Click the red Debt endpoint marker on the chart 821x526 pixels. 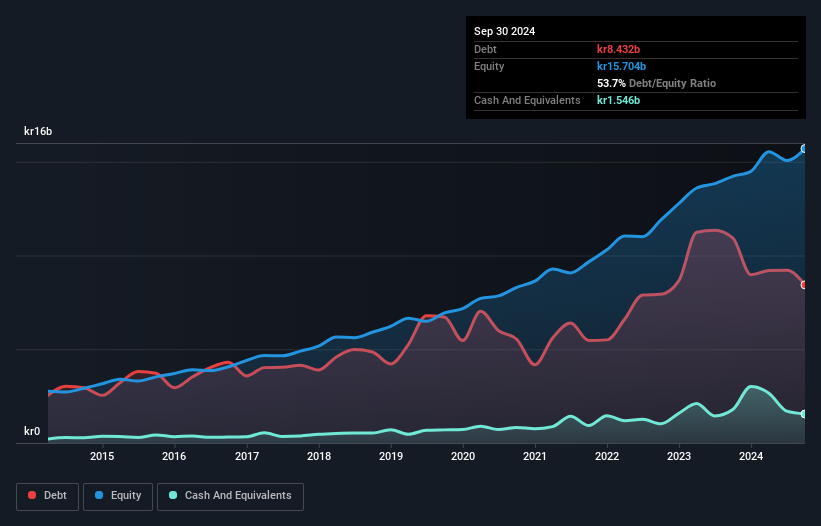[x=804, y=285]
